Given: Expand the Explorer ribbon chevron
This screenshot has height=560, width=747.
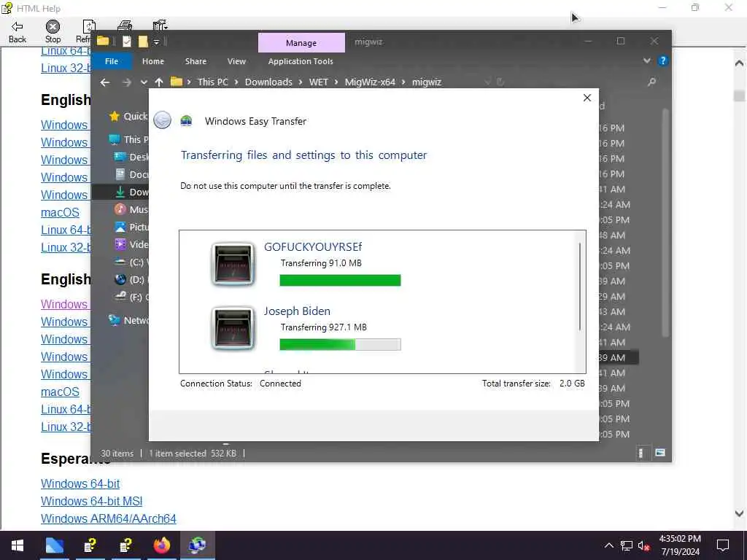Looking at the screenshot, I should 647,61.
